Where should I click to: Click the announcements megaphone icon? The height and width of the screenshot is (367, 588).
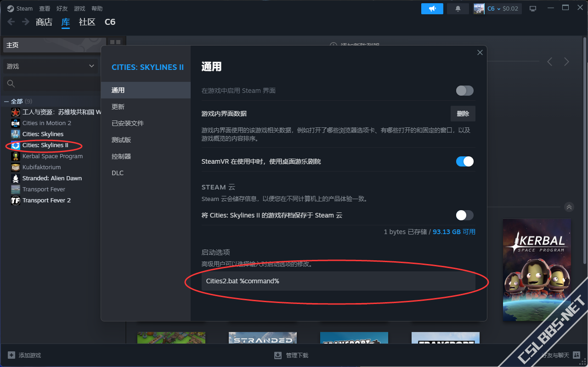point(432,9)
